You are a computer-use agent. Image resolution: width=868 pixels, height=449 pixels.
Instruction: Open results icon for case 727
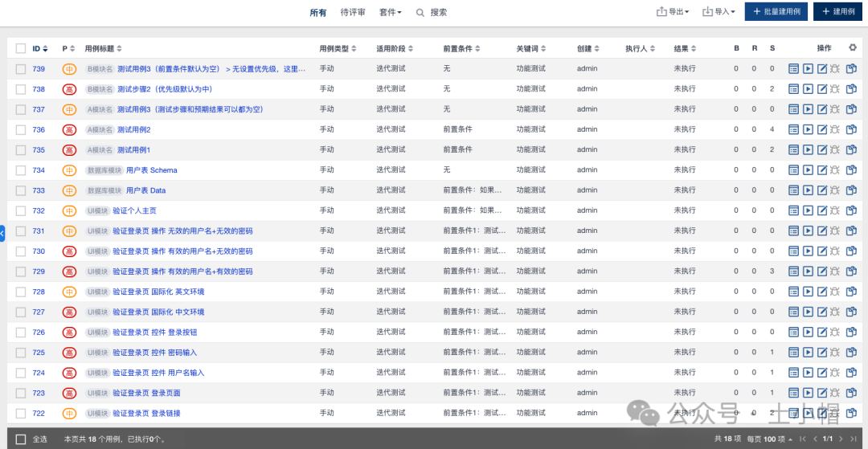[x=794, y=312]
